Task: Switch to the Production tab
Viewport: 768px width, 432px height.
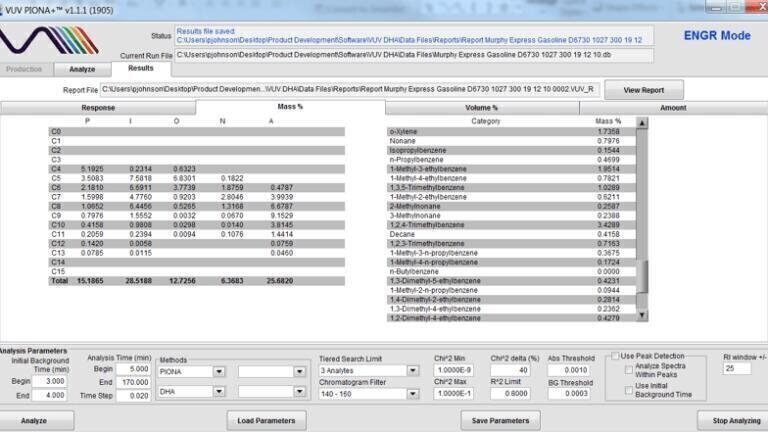Action: point(24,69)
